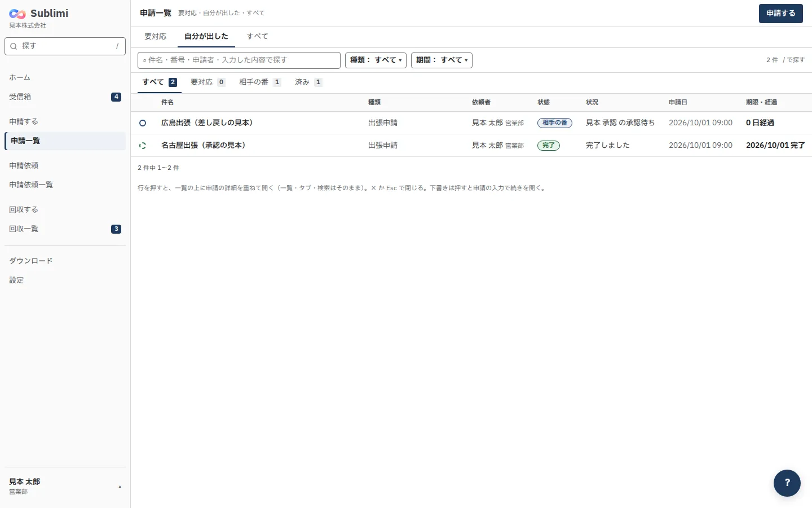Click the 件名・番号 search input field
Screen dimensions: 812x508
pos(239,60)
